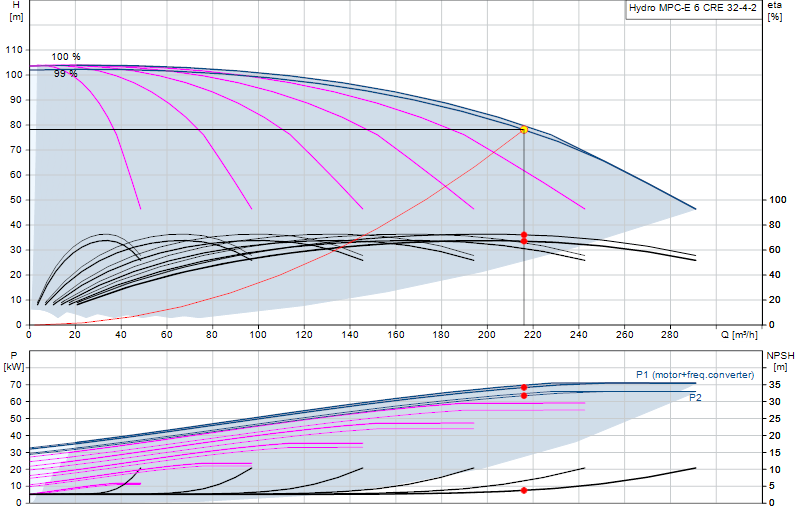This screenshot has height=520, width=800.
Task: Click the 5 tick on the NPSH axis
Action: click(x=772, y=486)
